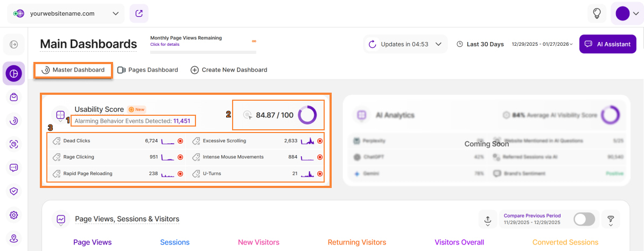Open yourwebsitename.com site dropdown
Viewport: 644px width, 251px height.
[66, 13]
